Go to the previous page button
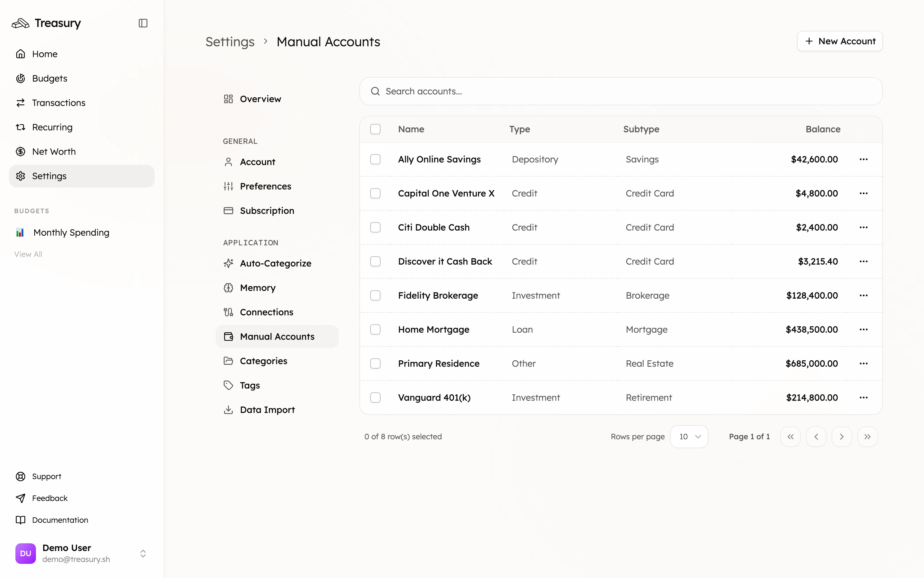 pyautogui.click(x=816, y=437)
